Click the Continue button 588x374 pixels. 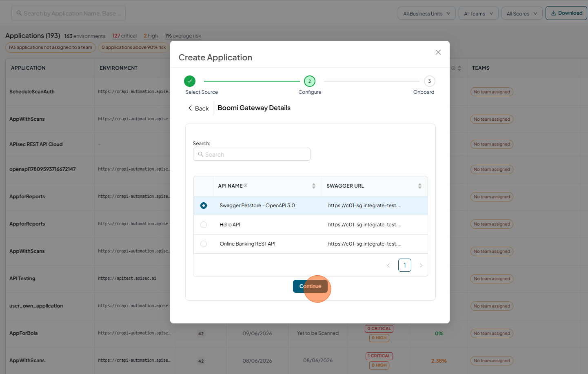(x=310, y=286)
